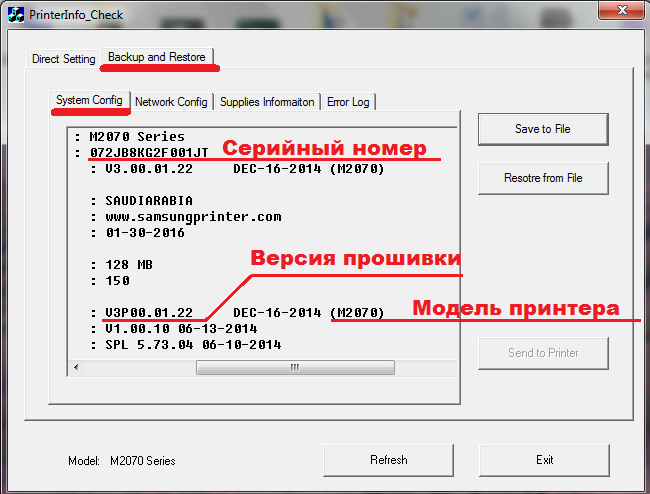Click the serial number 072JB8KG2F001JT
The image size is (650, 494).
tap(149, 153)
